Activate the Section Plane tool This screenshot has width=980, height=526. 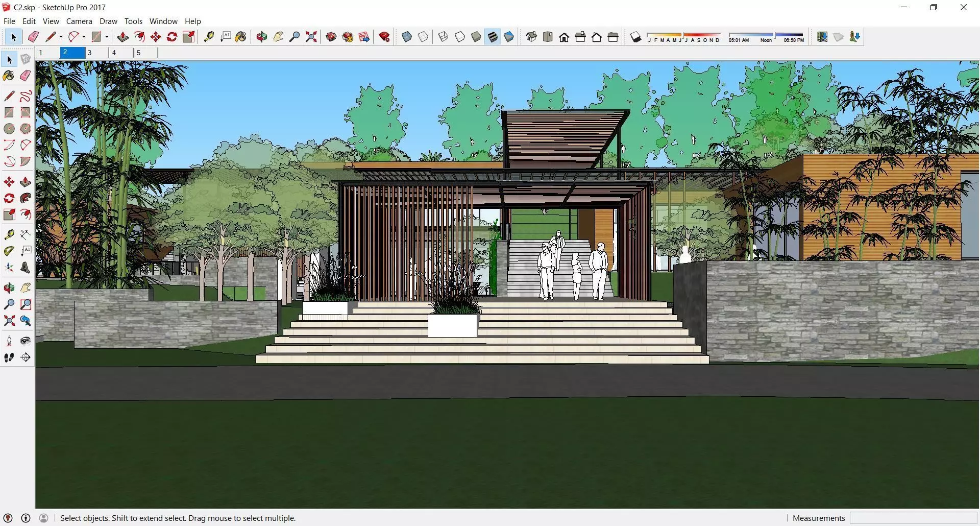tap(26, 357)
